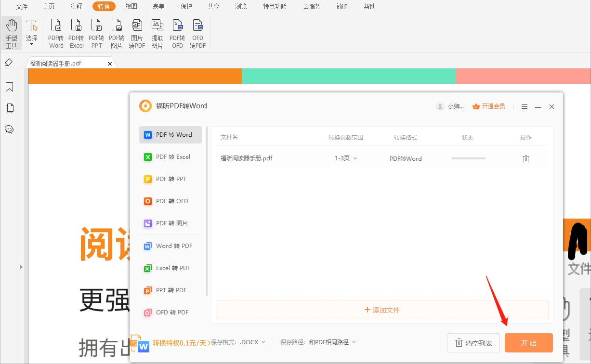Switch to PDF 转 Excel in the dialog
This screenshot has height=364, width=591.
click(x=170, y=156)
